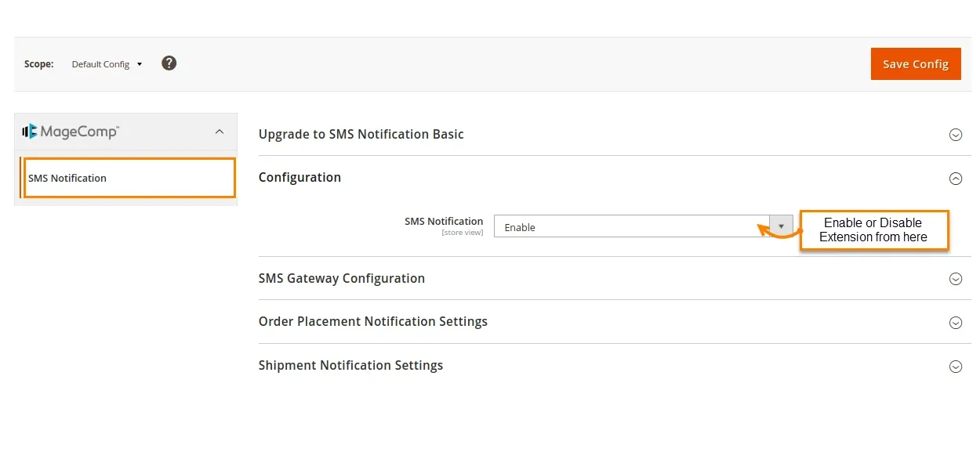
Task: Click the Save Config button
Action: pos(915,64)
